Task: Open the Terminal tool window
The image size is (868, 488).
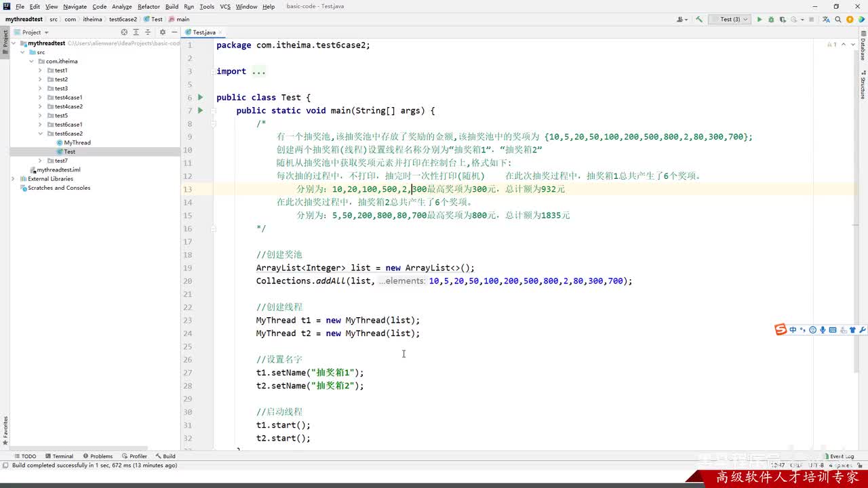Action: pos(58,456)
